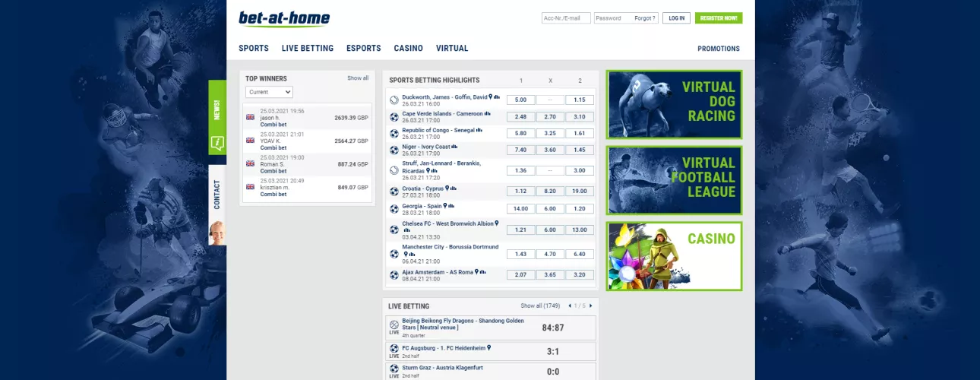Click live football icon for FC Augsburg match

[394, 348]
